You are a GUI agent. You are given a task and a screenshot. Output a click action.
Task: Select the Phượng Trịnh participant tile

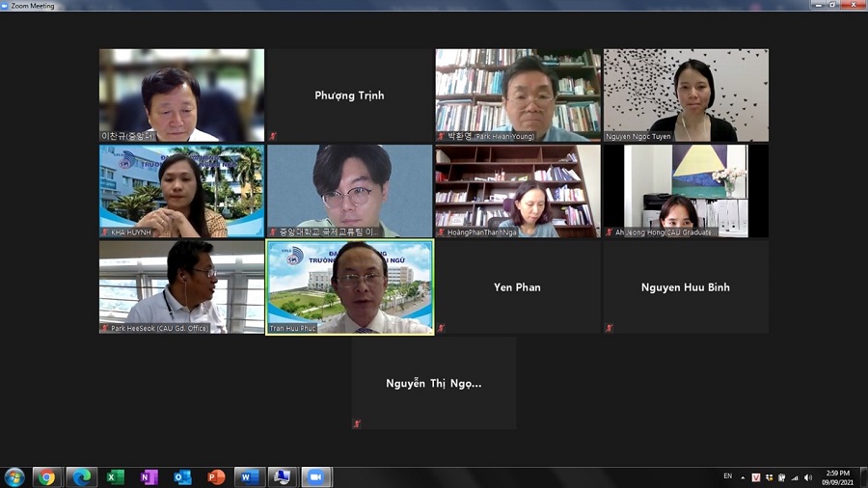349,95
